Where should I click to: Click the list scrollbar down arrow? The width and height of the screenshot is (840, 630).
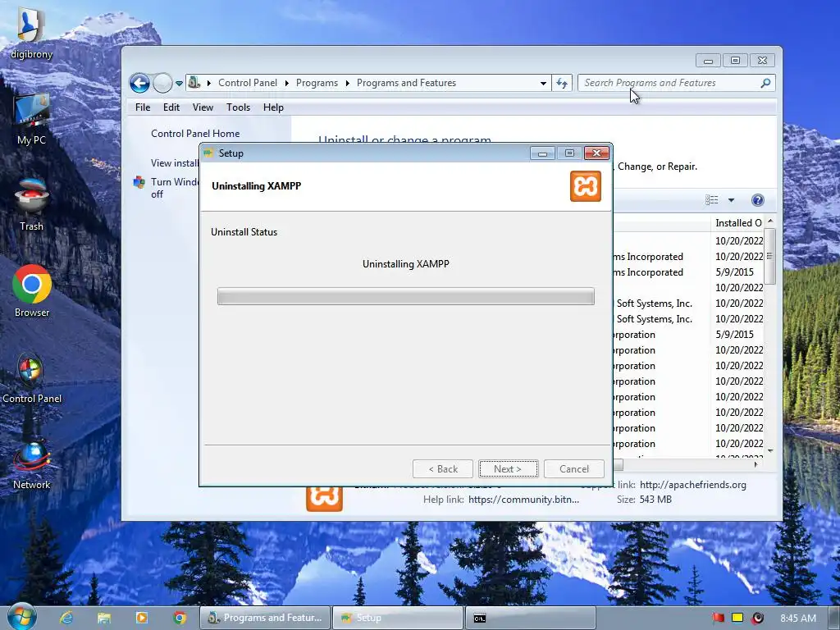tap(770, 451)
